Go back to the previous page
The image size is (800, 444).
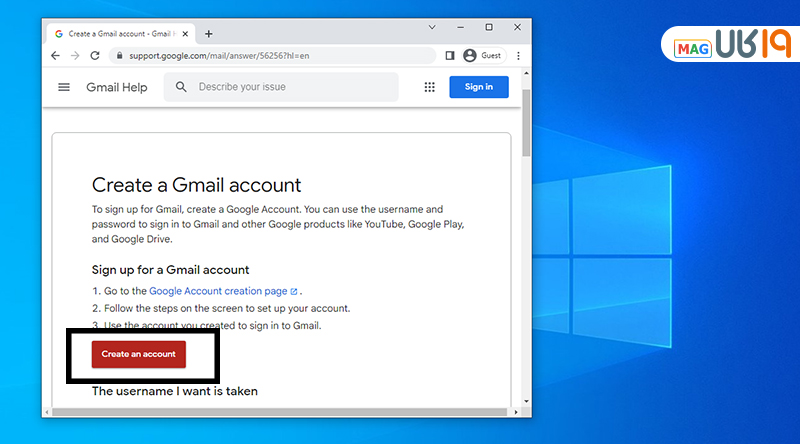coord(56,56)
